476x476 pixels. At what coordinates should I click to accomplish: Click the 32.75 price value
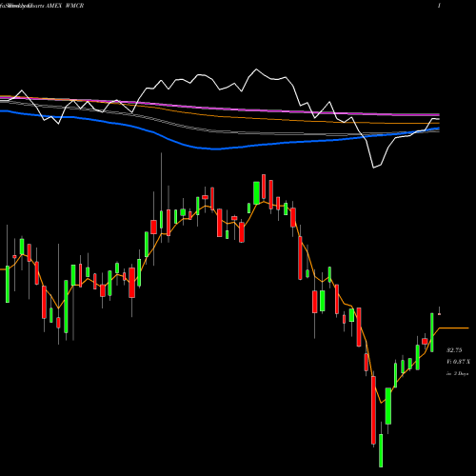coord(454,350)
